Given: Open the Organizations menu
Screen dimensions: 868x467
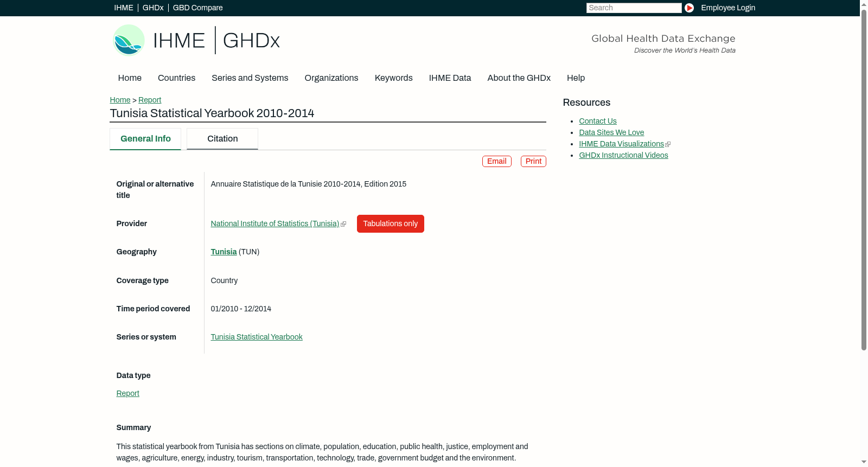Looking at the screenshot, I should [331, 78].
